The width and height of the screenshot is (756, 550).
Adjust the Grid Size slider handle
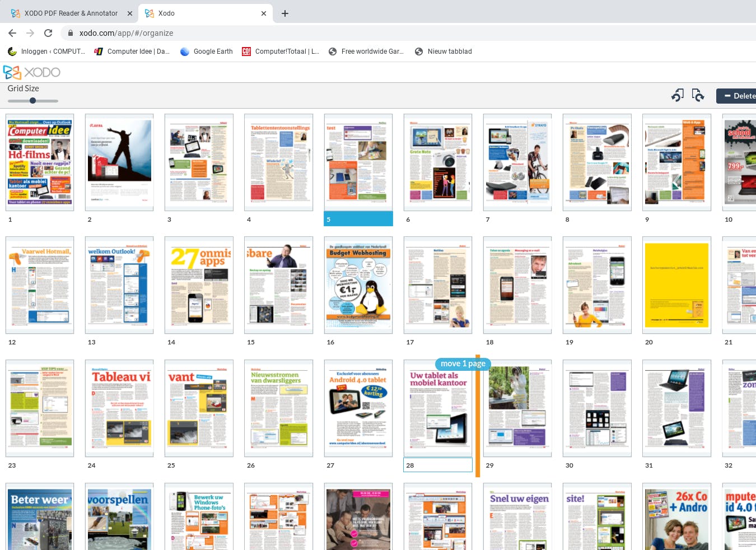[33, 101]
